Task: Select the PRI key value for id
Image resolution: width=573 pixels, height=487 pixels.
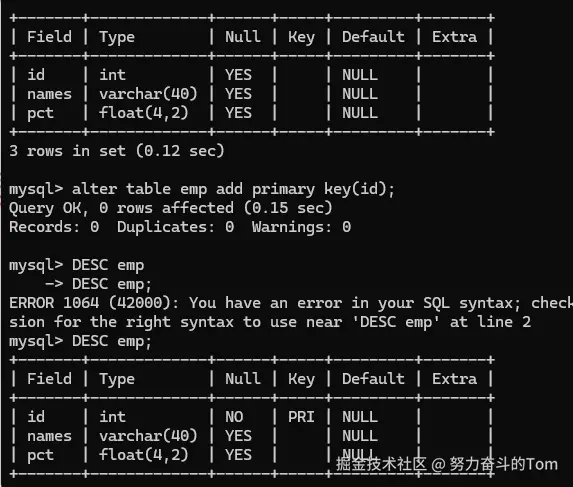Action: point(301,417)
